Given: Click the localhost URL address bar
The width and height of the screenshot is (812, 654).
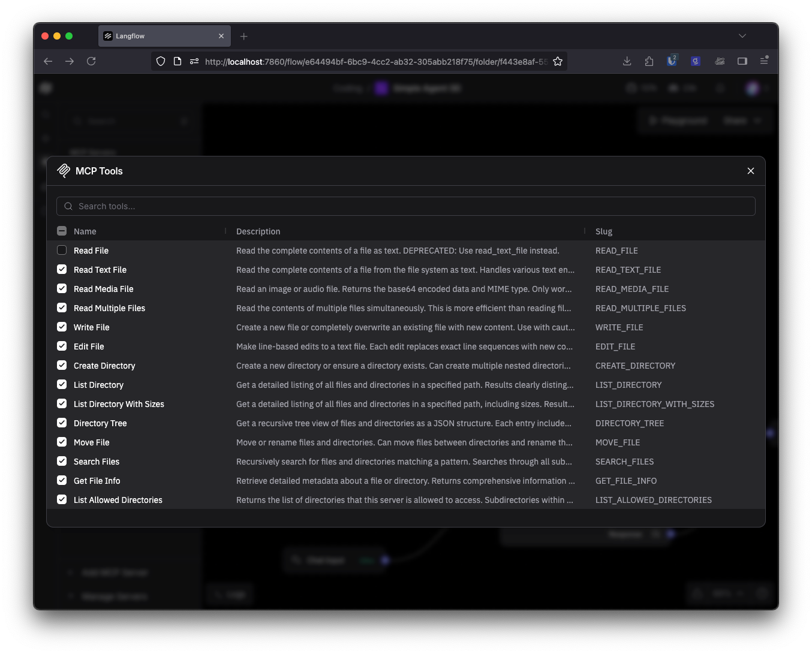Looking at the screenshot, I should [375, 61].
